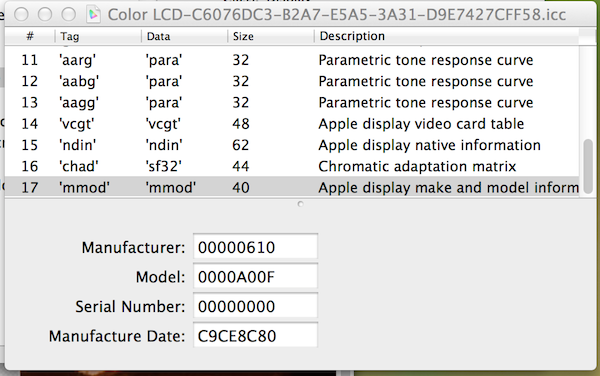The height and width of the screenshot is (376, 600).
Task: Click the ICC profile document icon in title bar
Action: [93, 15]
